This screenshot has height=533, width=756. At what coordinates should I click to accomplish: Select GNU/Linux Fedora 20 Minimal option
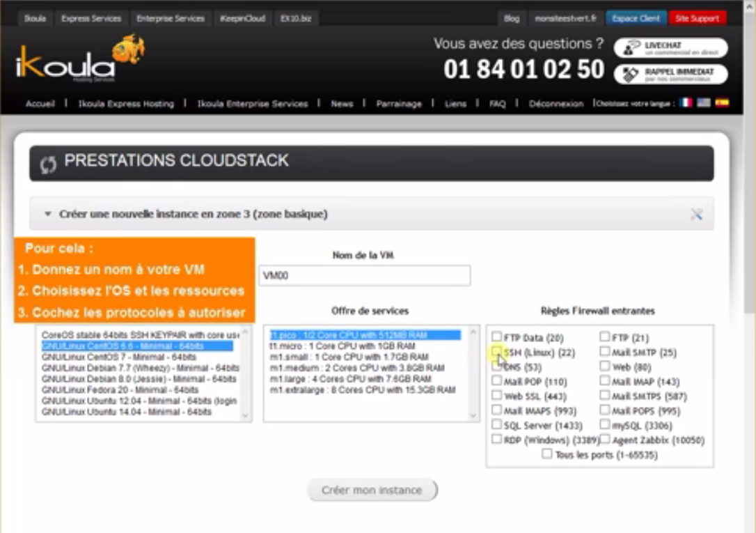click(x=120, y=389)
